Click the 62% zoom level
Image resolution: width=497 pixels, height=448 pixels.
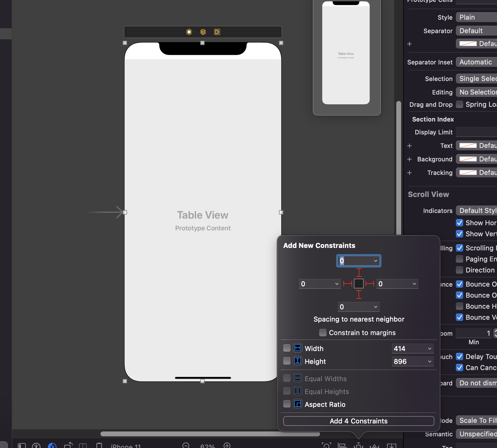coord(207,446)
